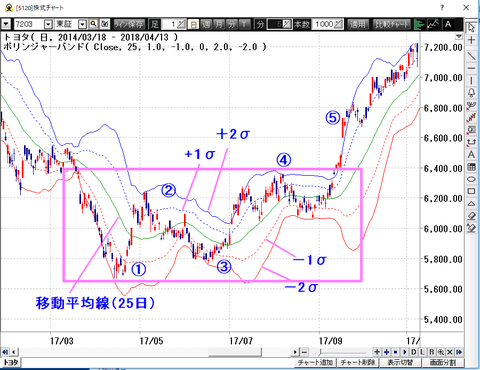Click the grid table tool icon
480x370 pixels.
click(x=471, y=167)
